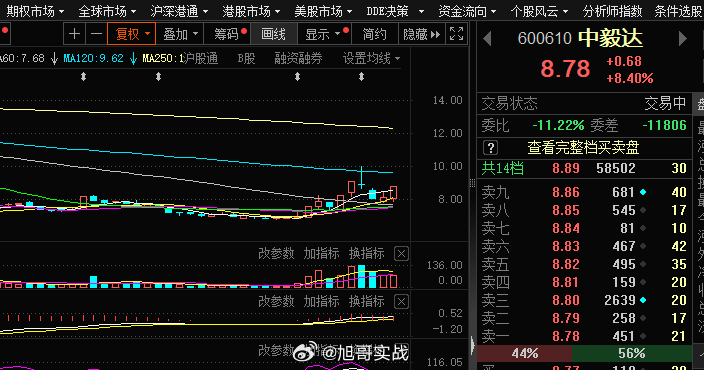Screen dimensions: 704x370
Task: Select 卖七 price 8.84 row
Action: coord(584,228)
